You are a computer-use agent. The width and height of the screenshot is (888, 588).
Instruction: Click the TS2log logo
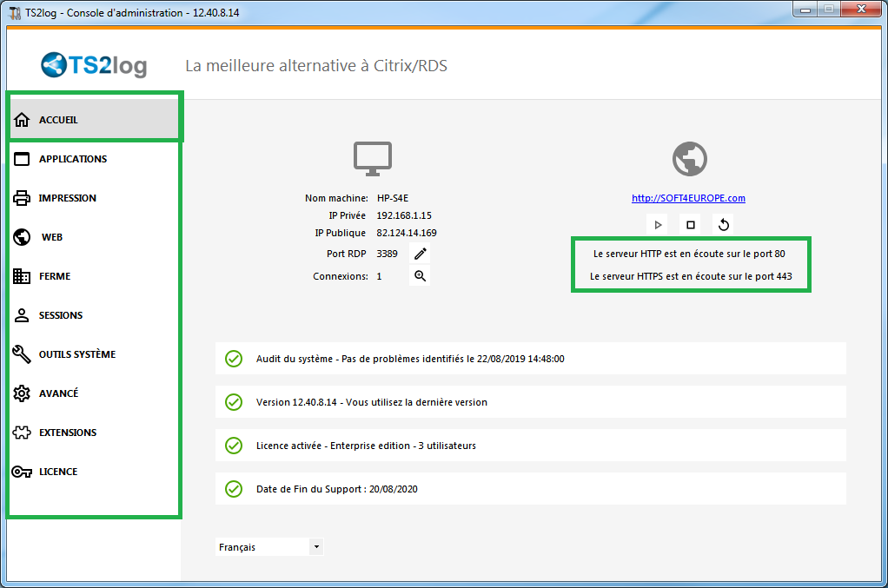pos(94,65)
